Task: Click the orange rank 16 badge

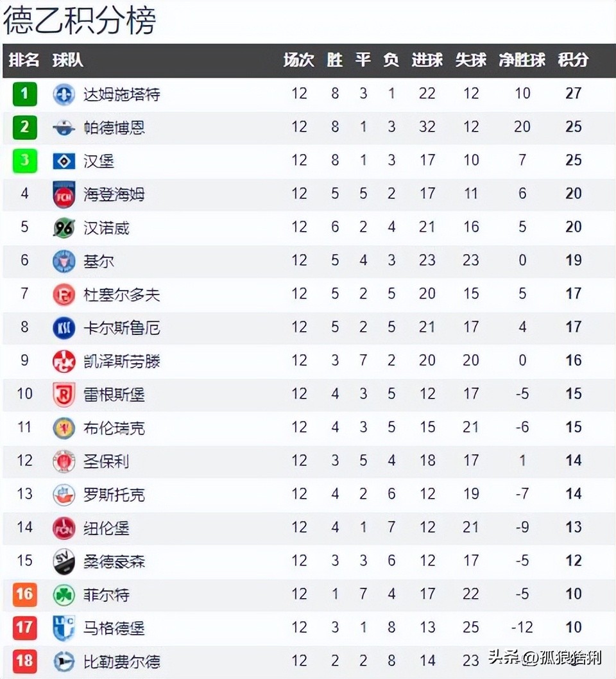Action: 24,595
